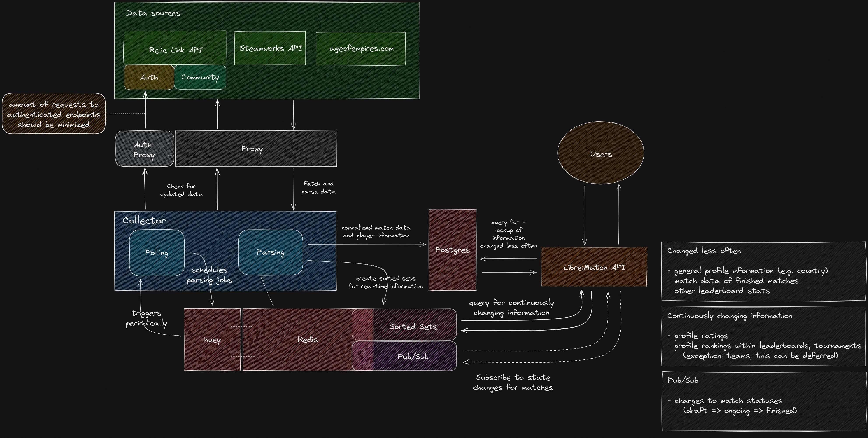The image size is (868, 438).
Task: Select the ageofempires.com data source box
Action: click(361, 49)
